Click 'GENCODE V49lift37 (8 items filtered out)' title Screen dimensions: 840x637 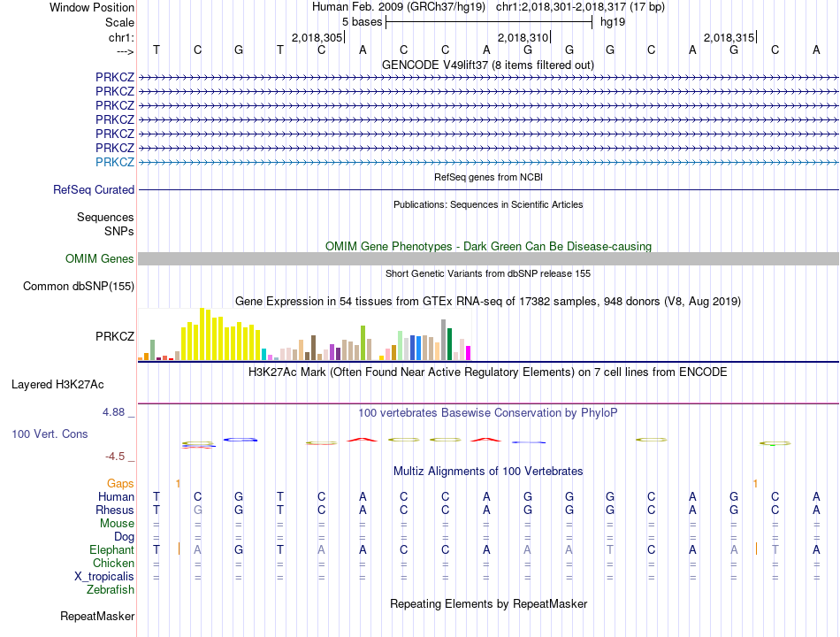[488, 65]
